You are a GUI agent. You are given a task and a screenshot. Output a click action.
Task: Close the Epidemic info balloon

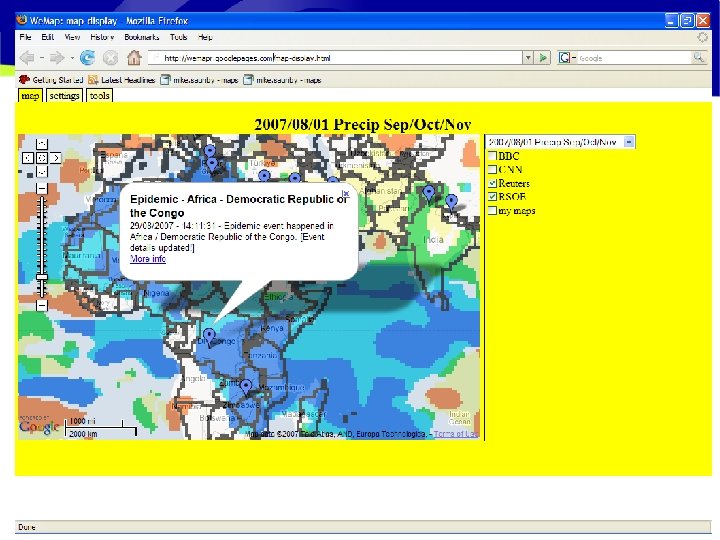(x=346, y=193)
